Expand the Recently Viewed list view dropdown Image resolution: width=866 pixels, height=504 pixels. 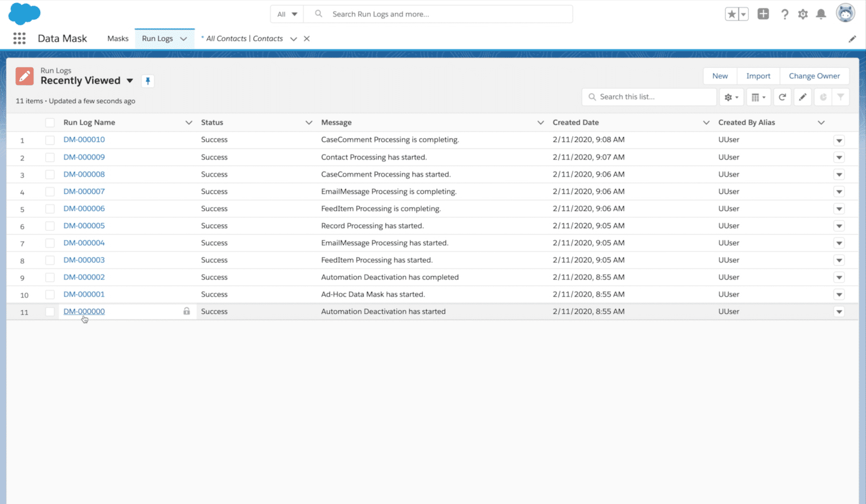[130, 81]
